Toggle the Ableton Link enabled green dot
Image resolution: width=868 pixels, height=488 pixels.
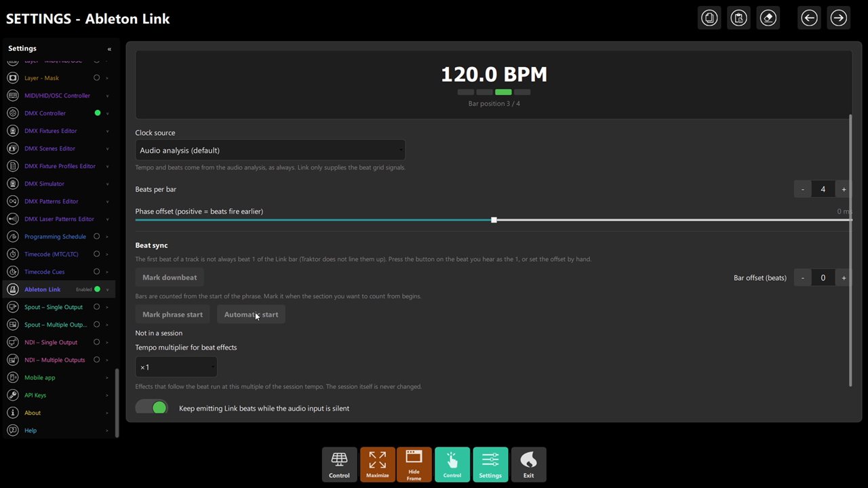click(x=97, y=289)
